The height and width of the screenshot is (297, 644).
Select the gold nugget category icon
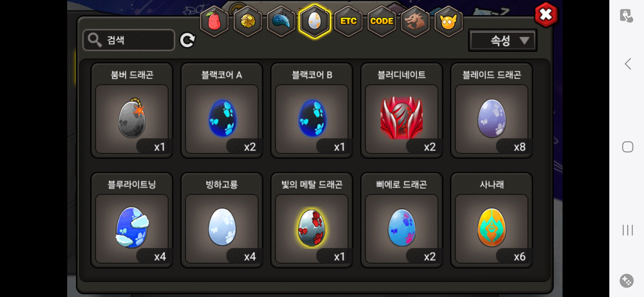click(248, 21)
